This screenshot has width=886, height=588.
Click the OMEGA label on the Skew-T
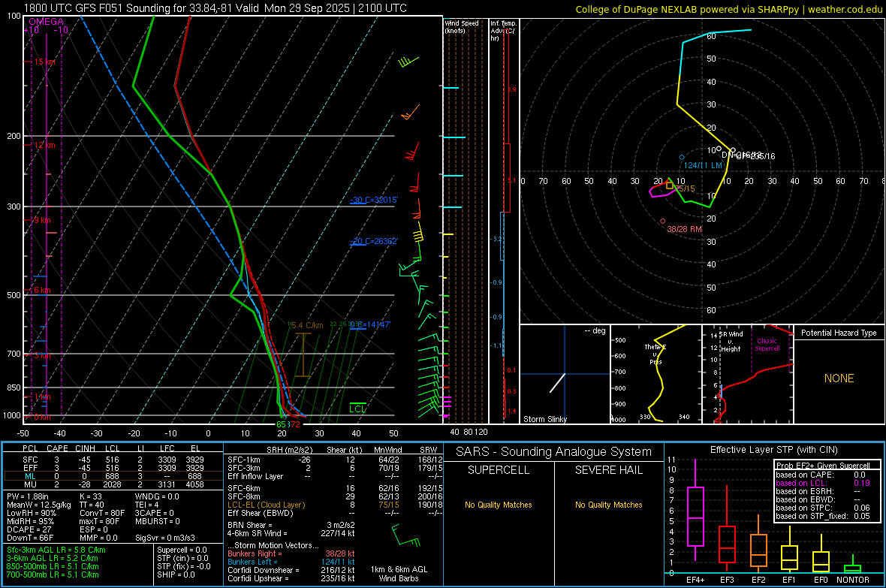tap(47, 22)
